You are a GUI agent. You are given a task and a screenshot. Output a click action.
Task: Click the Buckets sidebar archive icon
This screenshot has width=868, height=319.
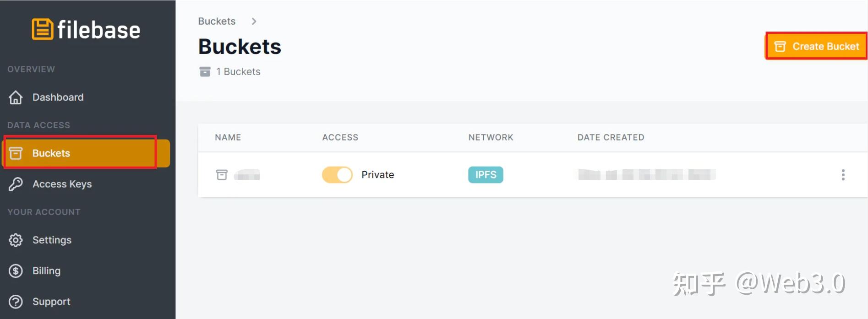tap(16, 153)
